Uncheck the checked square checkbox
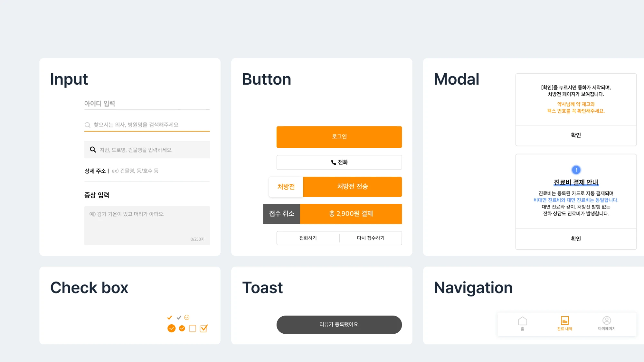Image resolution: width=644 pixels, height=362 pixels. [204, 328]
